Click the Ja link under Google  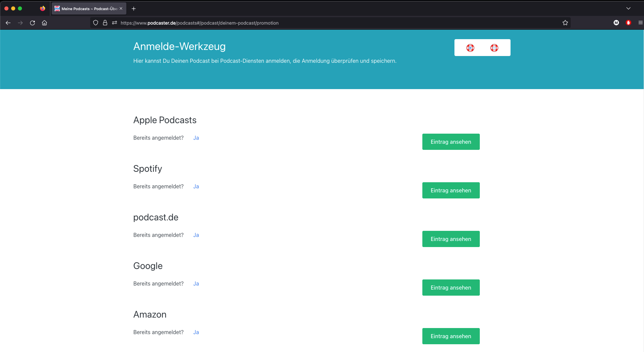pos(196,284)
